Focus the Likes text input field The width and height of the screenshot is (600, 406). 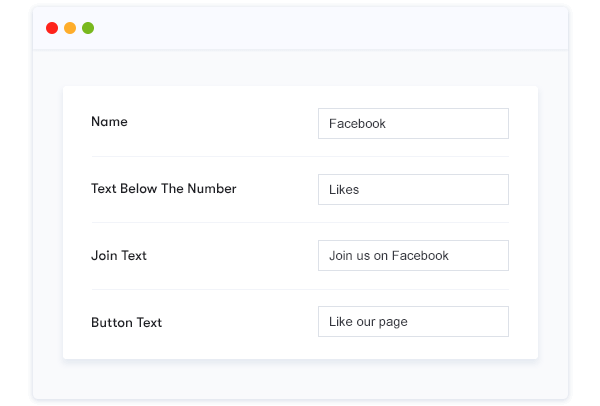413,189
